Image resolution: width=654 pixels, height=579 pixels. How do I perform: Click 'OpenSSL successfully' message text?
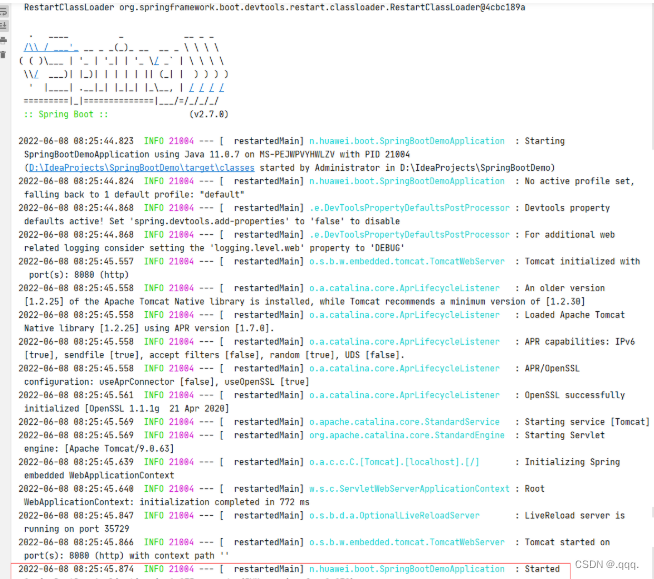pyautogui.click(x=575, y=395)
